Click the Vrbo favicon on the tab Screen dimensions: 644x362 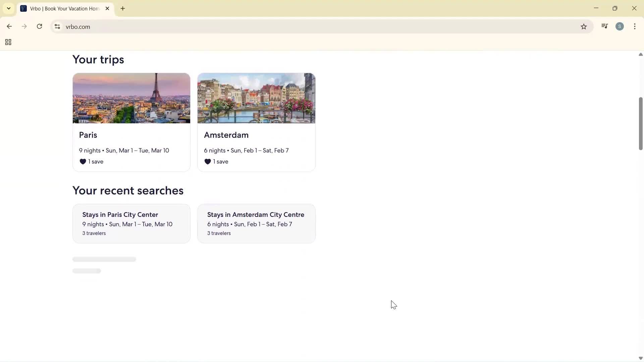tap(23, 8)
